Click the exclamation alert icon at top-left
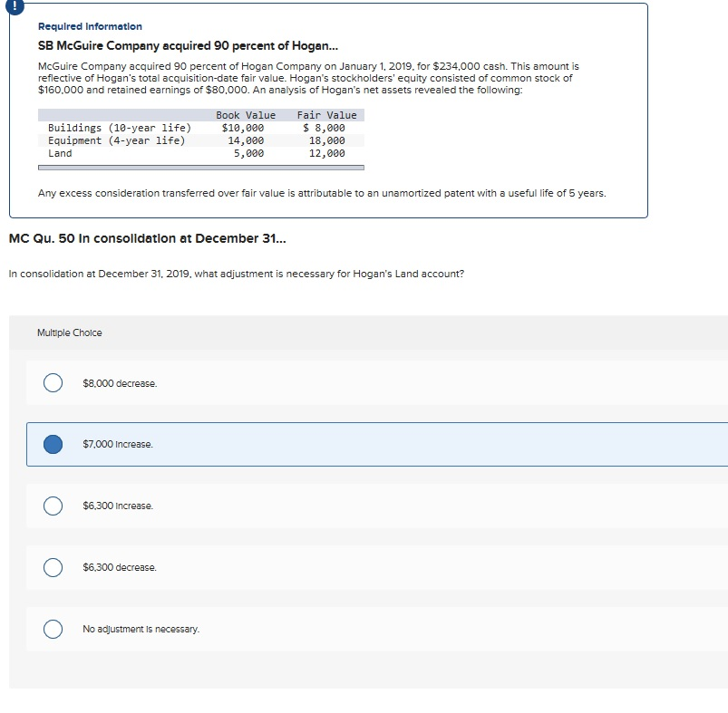 coord(15,5)
